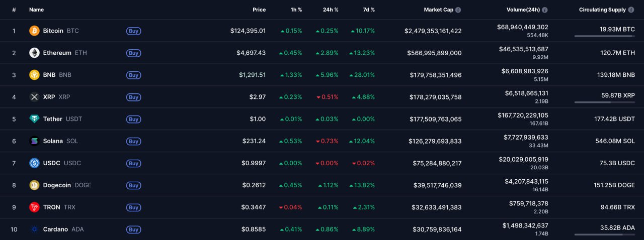Click Bitcoin price $124,395.01
The height and width of the screenshot is (240, 644).
[x=248, y=31]
